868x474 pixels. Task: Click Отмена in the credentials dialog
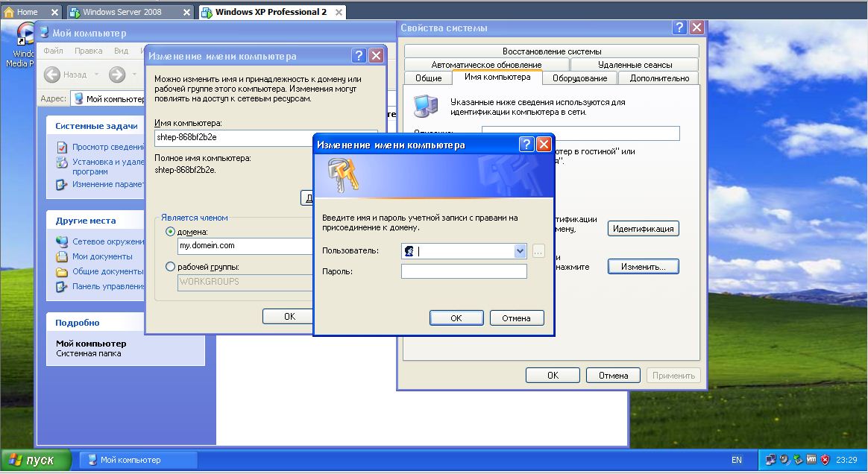point(517,318)
